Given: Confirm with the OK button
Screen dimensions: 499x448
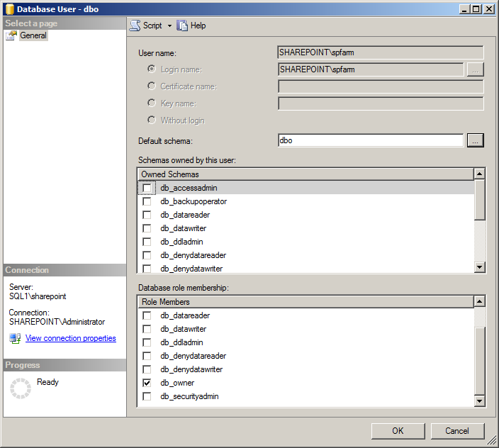Looking at the screenshot, I should [x=398, y=431].
